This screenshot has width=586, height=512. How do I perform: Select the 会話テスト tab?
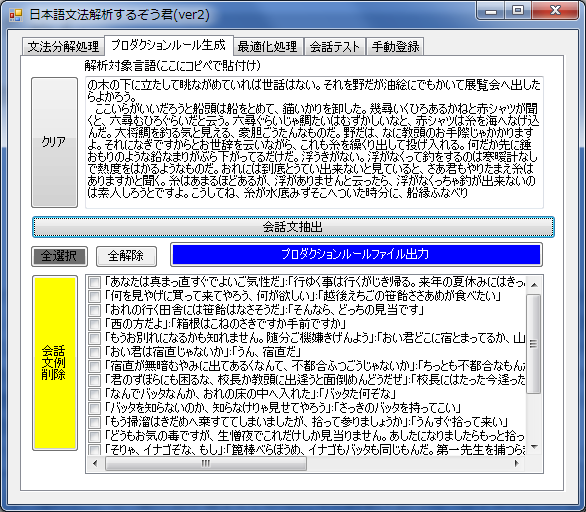(334, 47)
